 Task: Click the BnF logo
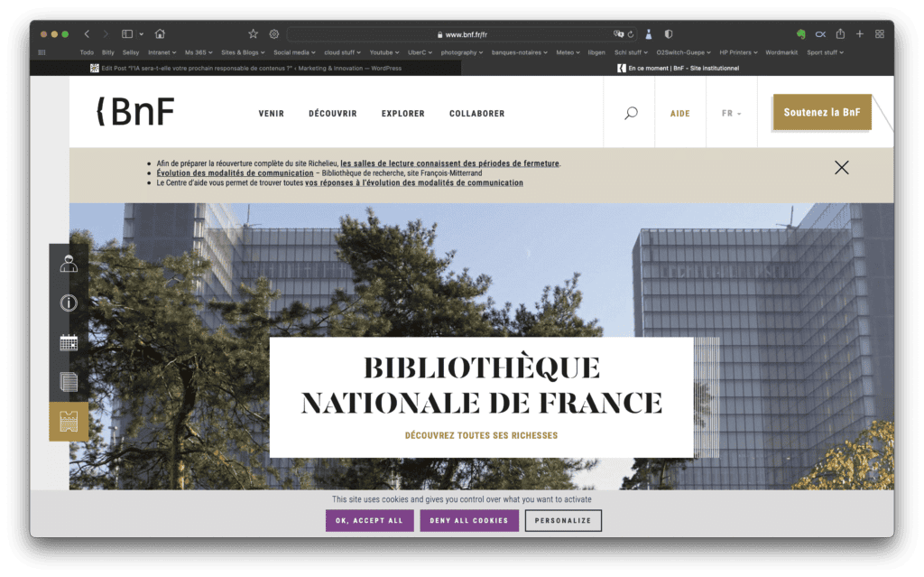135,111
